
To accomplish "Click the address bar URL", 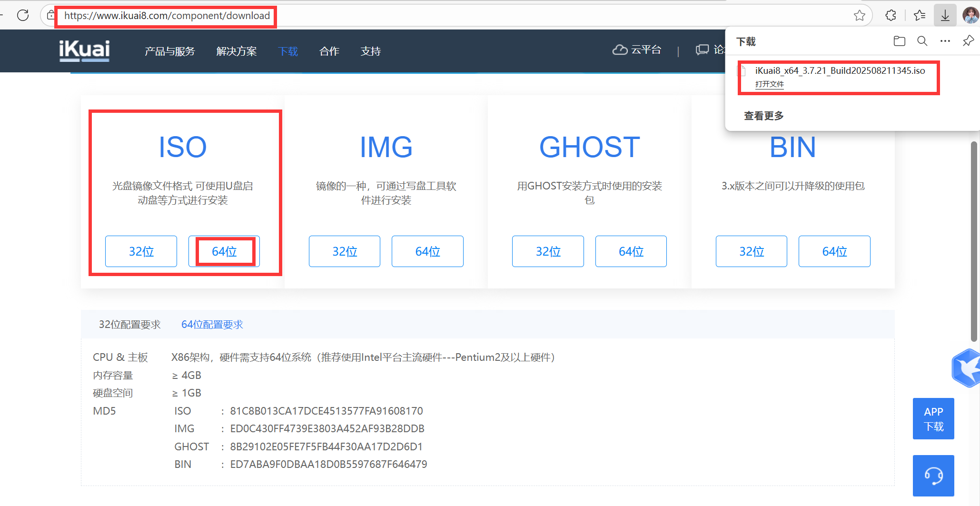I will pos(167,16).
